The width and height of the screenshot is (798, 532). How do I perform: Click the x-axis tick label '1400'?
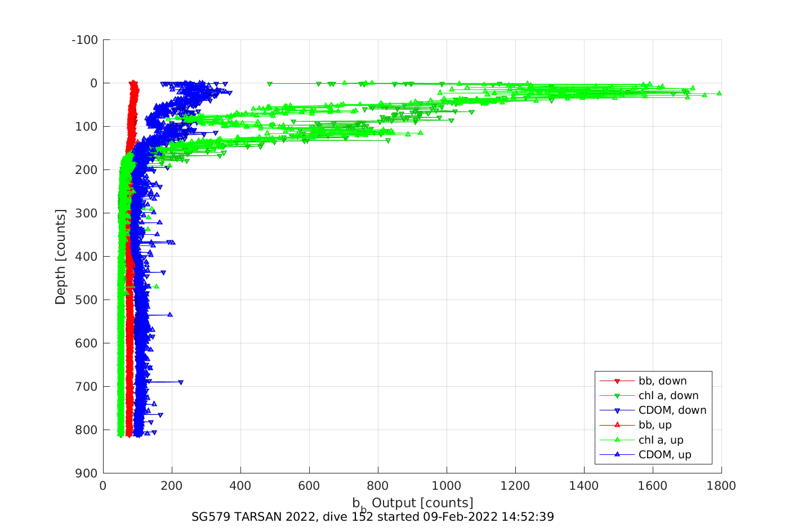pos(584,486)
